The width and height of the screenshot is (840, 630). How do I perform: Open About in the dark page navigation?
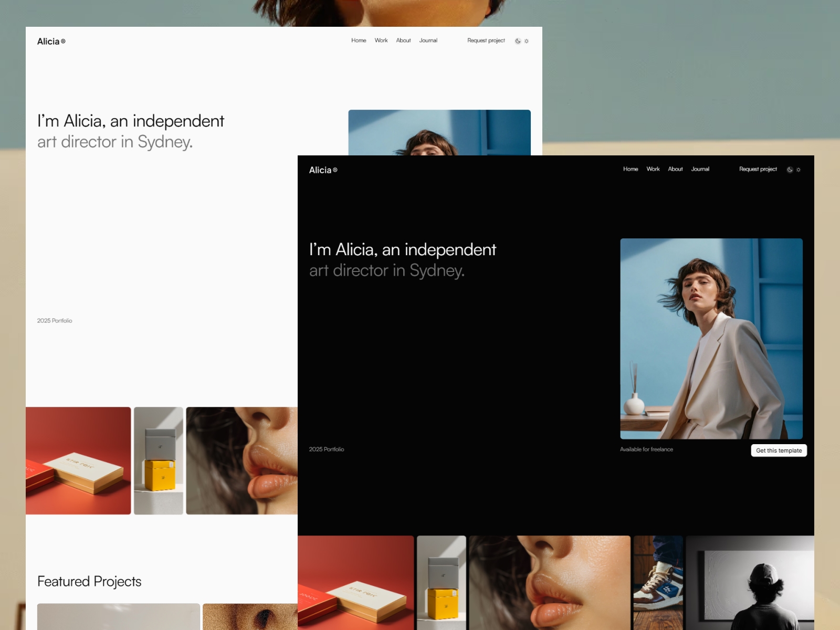675,169
